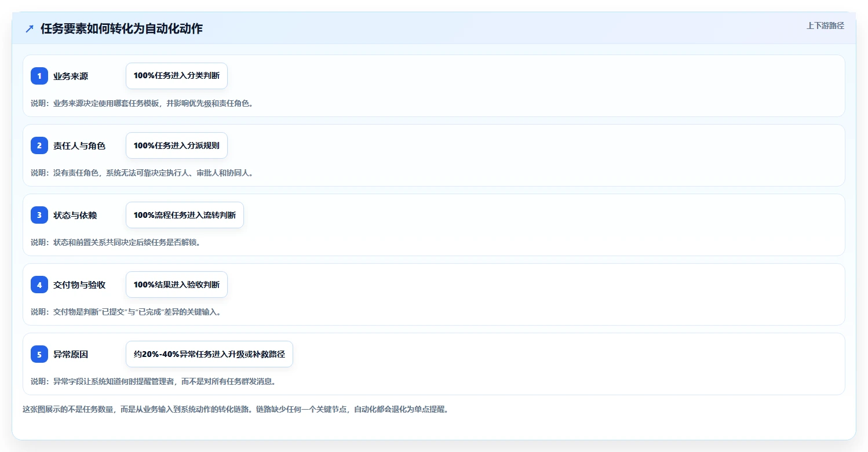This screenshot has height=452, width=868.
Task: Click the arrow icon beside the panel title
Action: coord(30,28)
